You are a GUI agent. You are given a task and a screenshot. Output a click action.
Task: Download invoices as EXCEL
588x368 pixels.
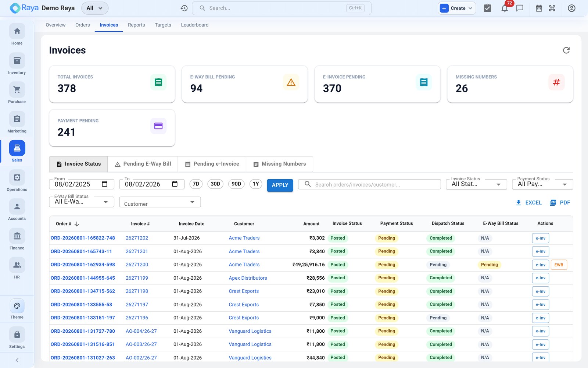click(529, 203)
